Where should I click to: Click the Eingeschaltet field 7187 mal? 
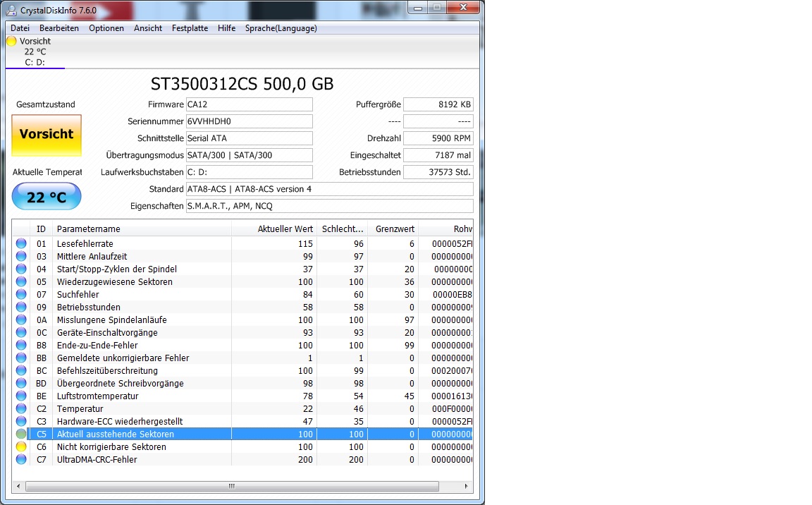pyautogui.click(x=438, y=155)
